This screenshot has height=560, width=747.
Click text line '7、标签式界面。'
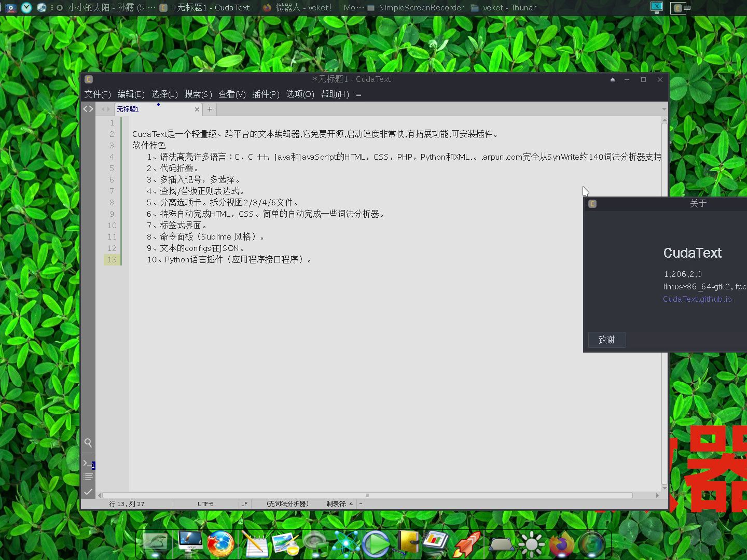click(x=177, y=225)
